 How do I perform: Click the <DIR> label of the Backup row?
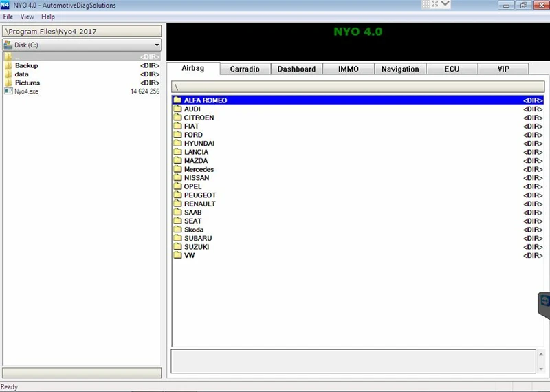150,65
